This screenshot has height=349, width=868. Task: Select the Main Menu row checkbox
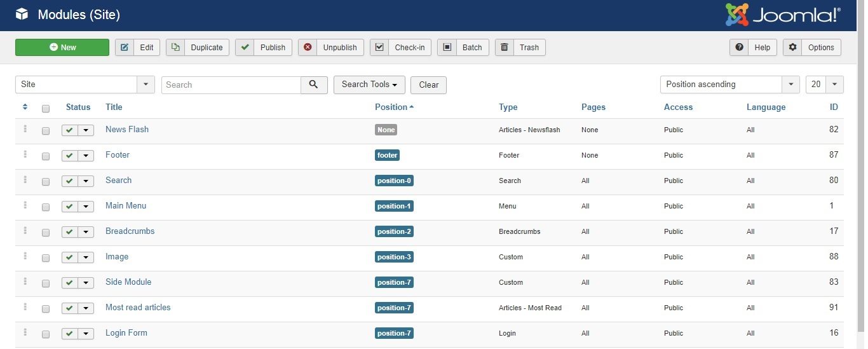(x=46, y=207)
